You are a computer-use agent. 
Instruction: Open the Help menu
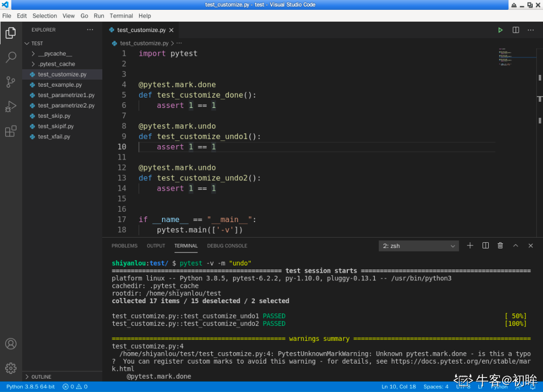145,16
